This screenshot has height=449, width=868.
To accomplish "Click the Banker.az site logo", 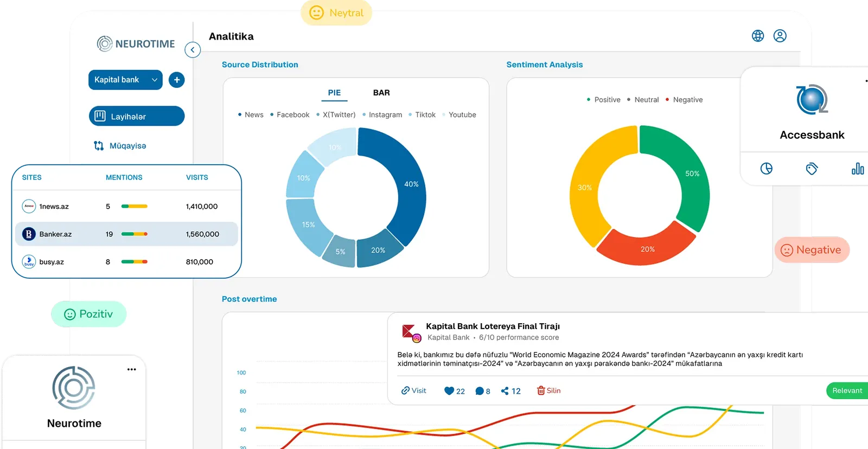I will 29,234.
